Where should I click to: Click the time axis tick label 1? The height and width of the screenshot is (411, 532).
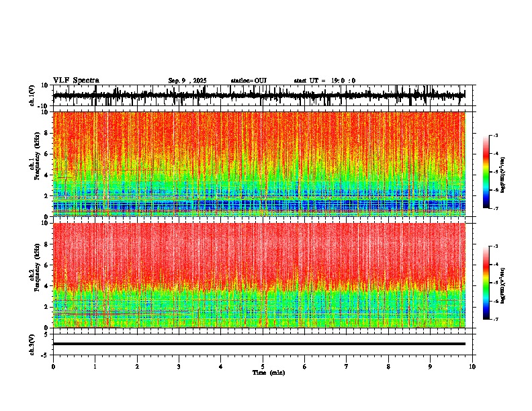[95, 367]
